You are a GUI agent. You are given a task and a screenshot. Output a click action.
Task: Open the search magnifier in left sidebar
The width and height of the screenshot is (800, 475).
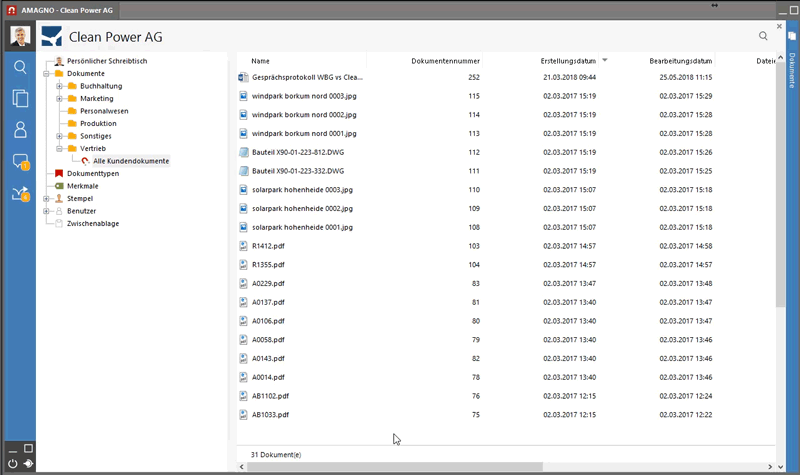point(20,67)
